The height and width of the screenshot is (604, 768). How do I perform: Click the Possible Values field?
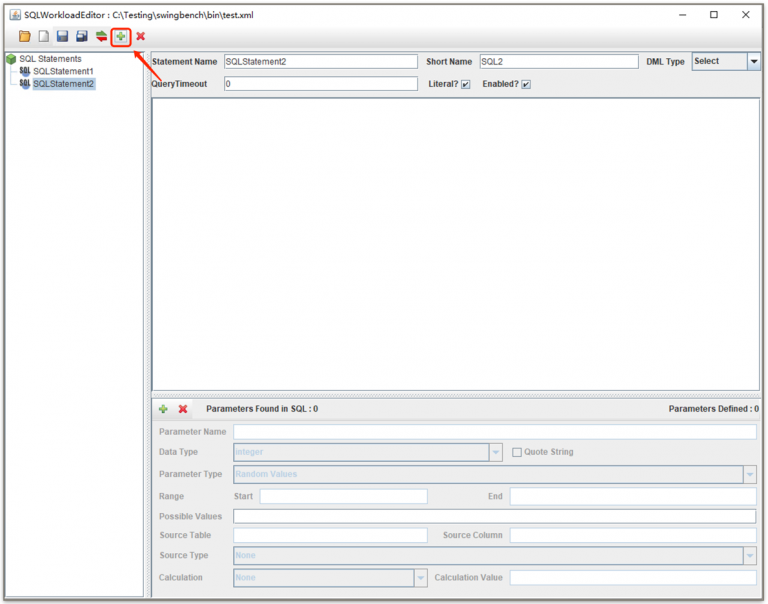click(x=495, y=516)
